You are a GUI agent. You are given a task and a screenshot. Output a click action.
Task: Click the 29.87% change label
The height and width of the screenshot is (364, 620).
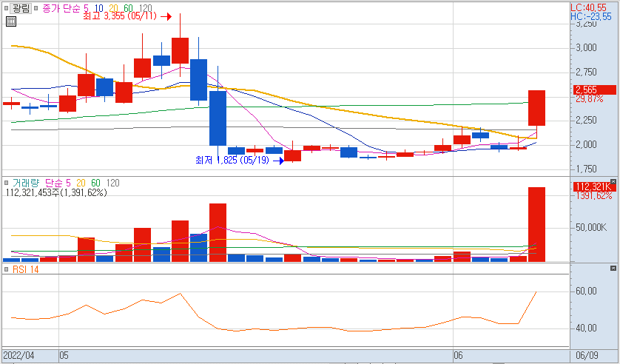point(590,99)
